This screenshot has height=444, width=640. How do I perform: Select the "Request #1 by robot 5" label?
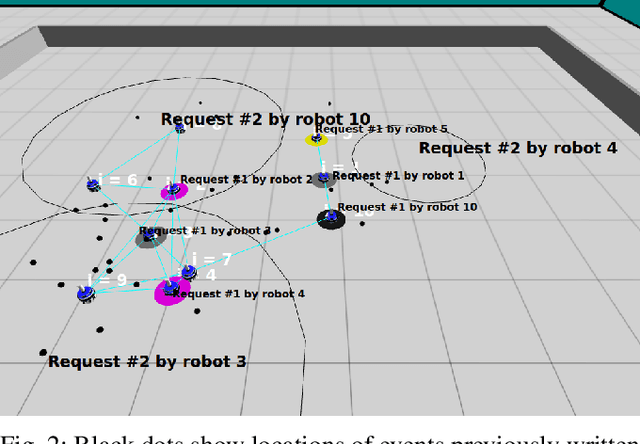click(381, 129)
